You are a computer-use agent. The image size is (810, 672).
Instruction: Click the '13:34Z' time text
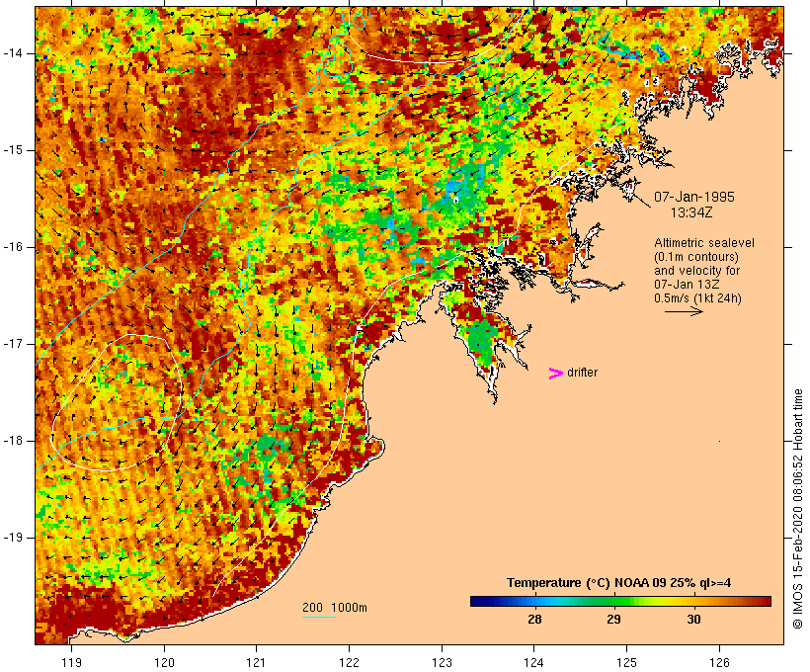[691, 211]
